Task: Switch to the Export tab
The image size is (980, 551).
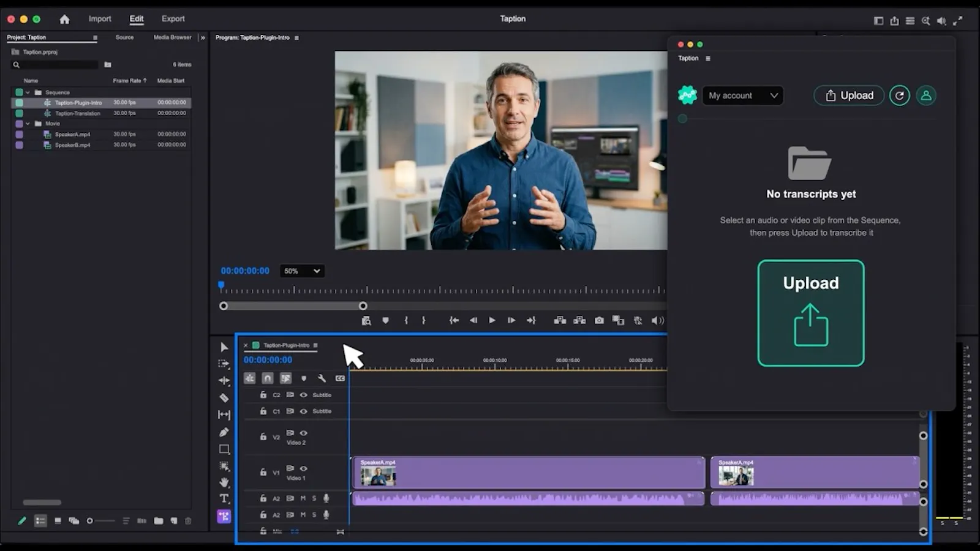Action: [173, 19]
